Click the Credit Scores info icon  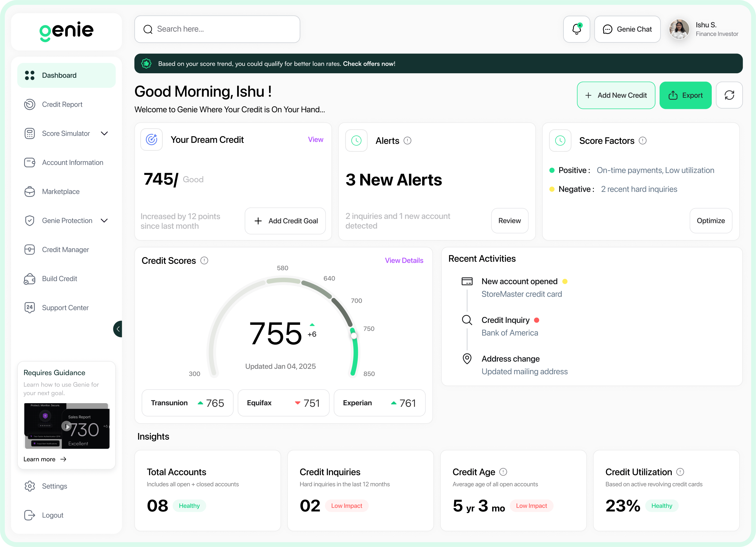coord(204,261)
